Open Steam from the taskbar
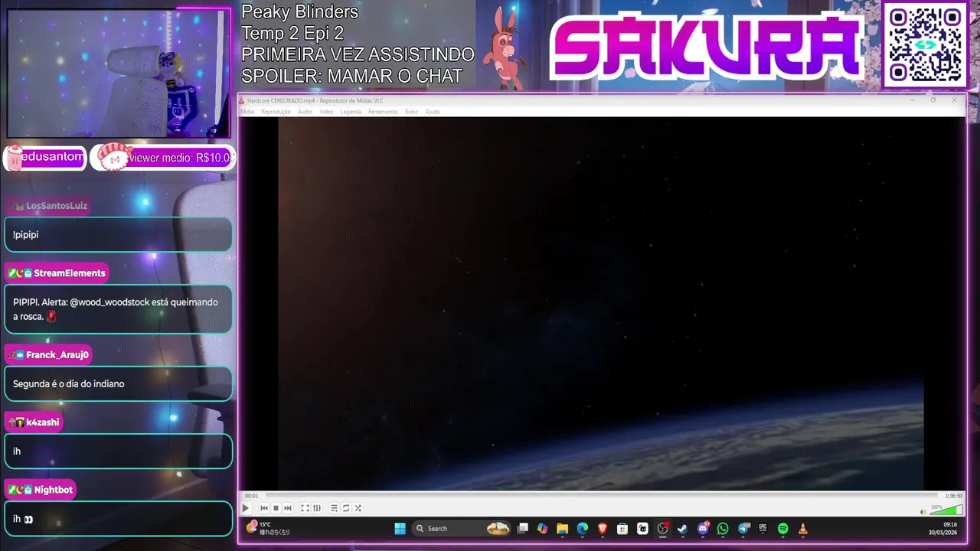Image resolution: width=980 pixels, height=551 pixels. click(682, 528)
